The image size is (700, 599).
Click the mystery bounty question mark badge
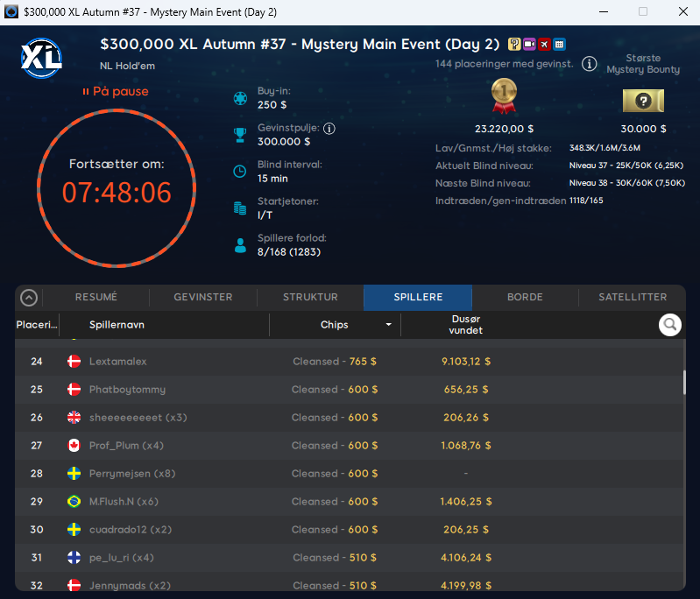click(514, 44)
